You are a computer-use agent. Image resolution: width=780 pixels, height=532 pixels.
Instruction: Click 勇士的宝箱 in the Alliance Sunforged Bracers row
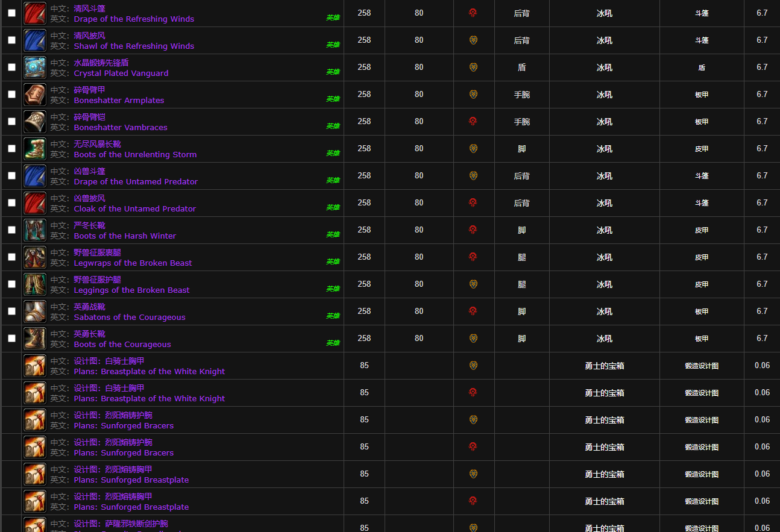605,420
